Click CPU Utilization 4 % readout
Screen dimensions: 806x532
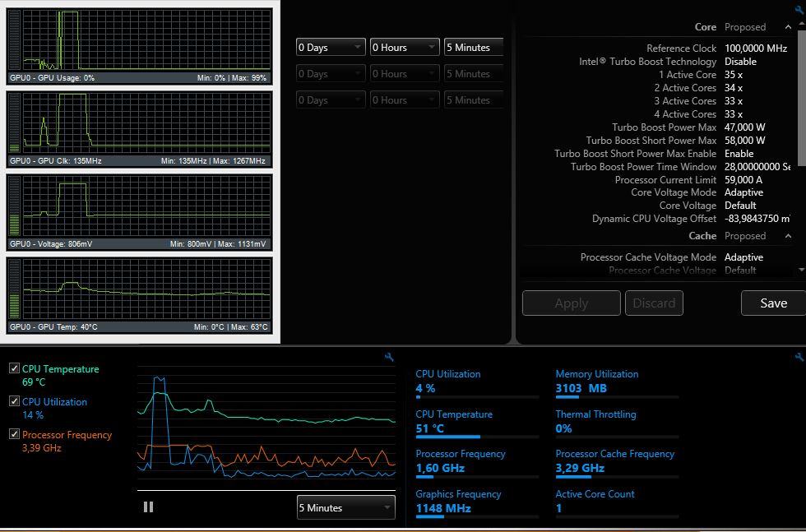pyautogui.click(x=426, y=389)
